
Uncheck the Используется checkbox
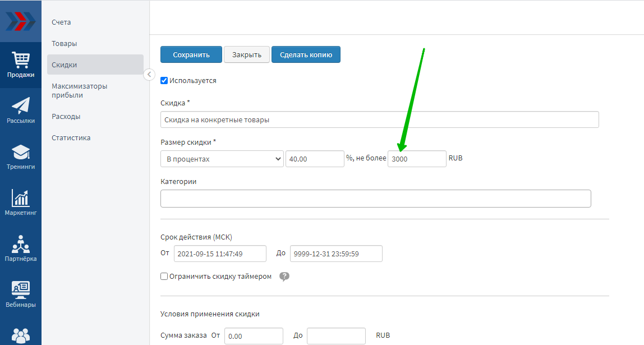coord(164,81)
